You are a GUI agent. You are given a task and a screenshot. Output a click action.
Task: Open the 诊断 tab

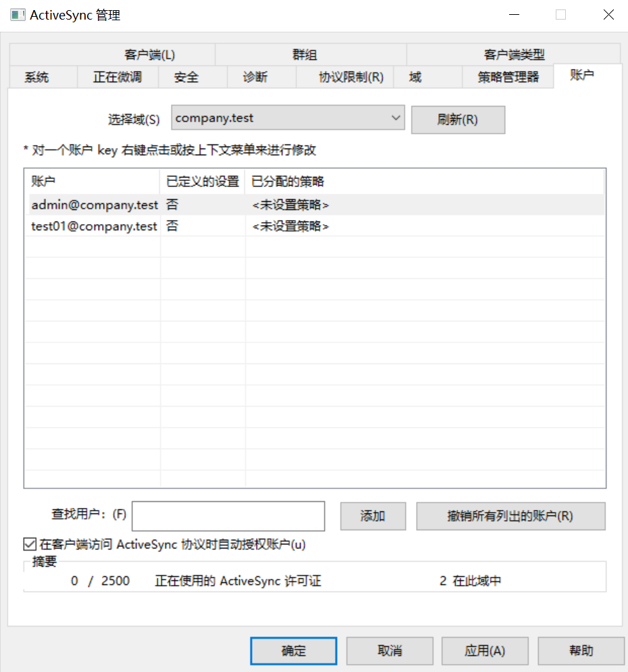261,77
